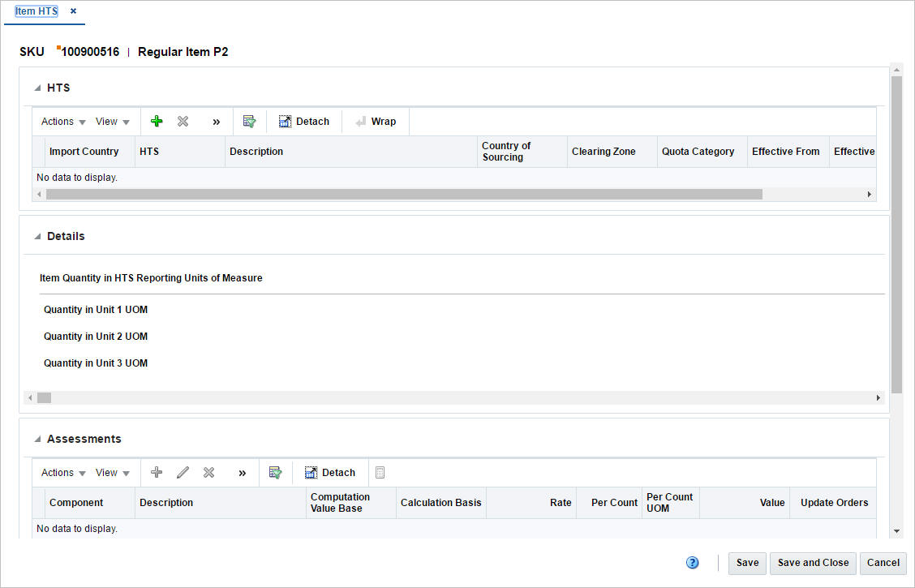The width and height of the screenshot is (915, 588).
Task: Show more Assessments toolbar options chevron
Action: [243, 473]
